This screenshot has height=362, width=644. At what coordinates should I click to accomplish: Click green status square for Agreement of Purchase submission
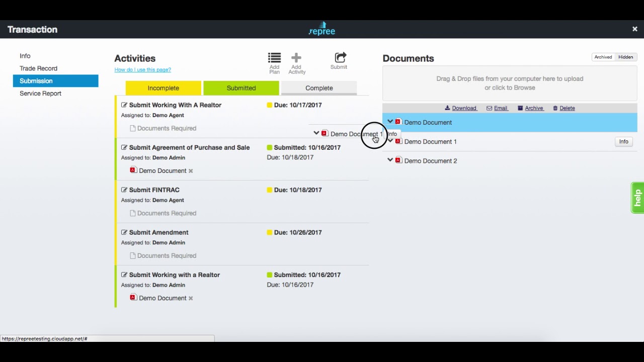(x=269, y=147)
